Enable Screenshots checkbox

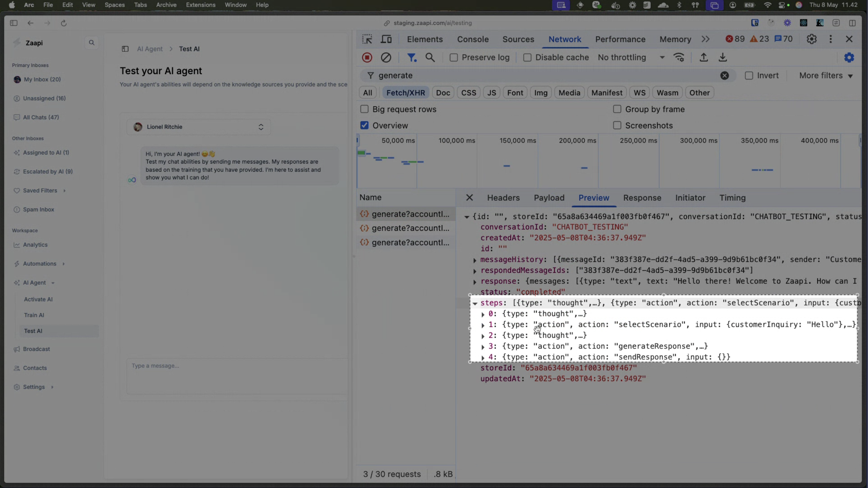pos(617,125)
